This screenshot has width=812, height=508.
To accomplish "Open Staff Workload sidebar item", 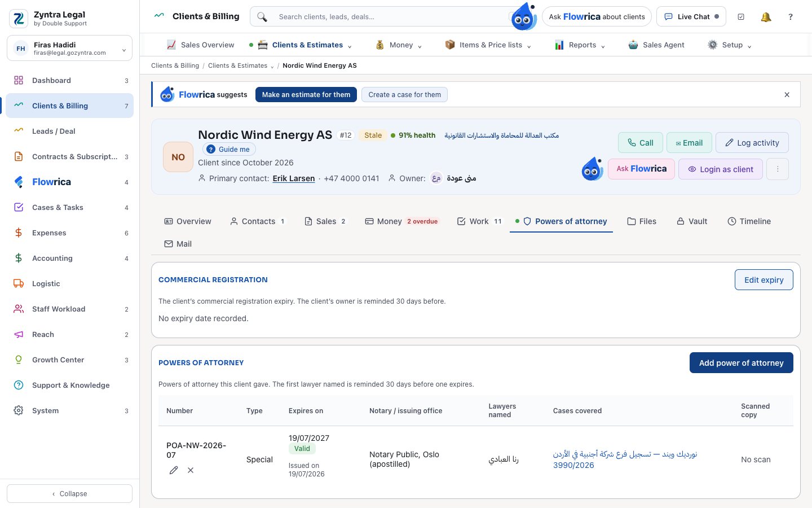I will (x=70, y=309).
